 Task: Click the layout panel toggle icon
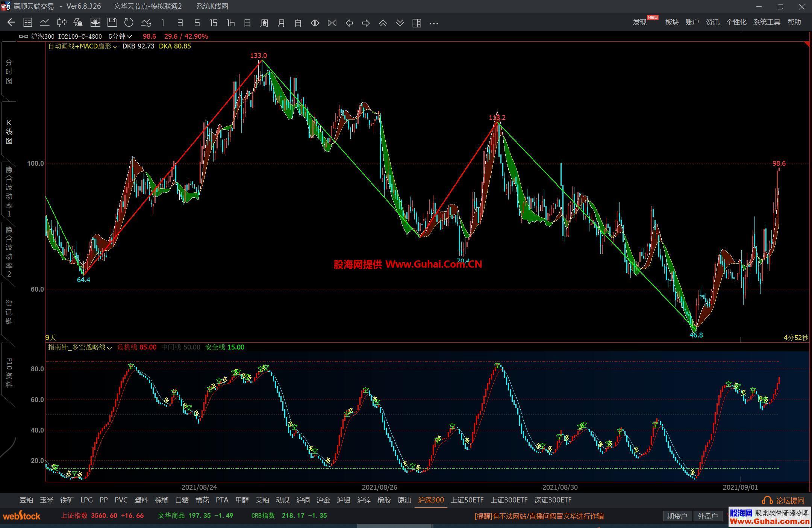point(417,23)
